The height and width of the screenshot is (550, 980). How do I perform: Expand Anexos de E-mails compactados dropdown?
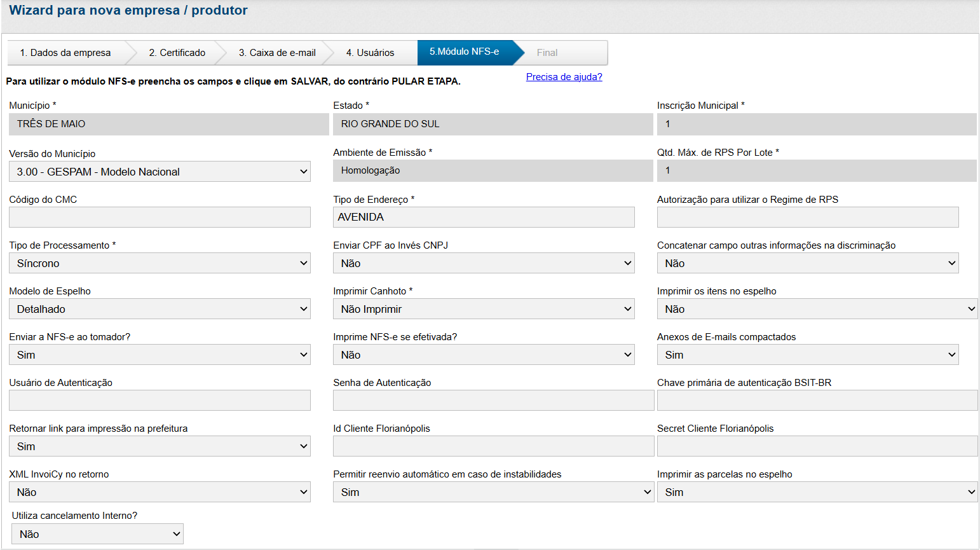coord(807,355)
